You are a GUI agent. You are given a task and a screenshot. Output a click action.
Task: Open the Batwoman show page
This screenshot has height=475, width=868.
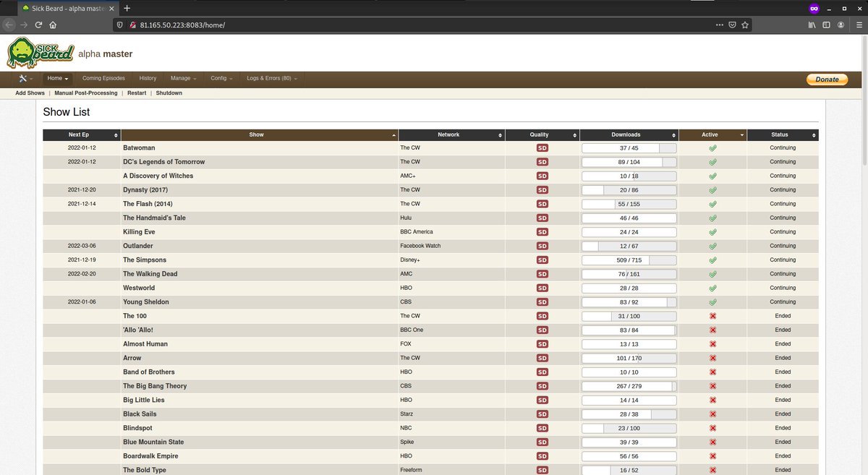139,148
